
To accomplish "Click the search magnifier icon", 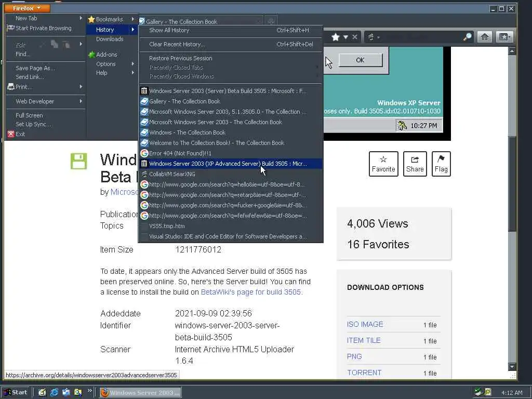I will click(467, 37).
